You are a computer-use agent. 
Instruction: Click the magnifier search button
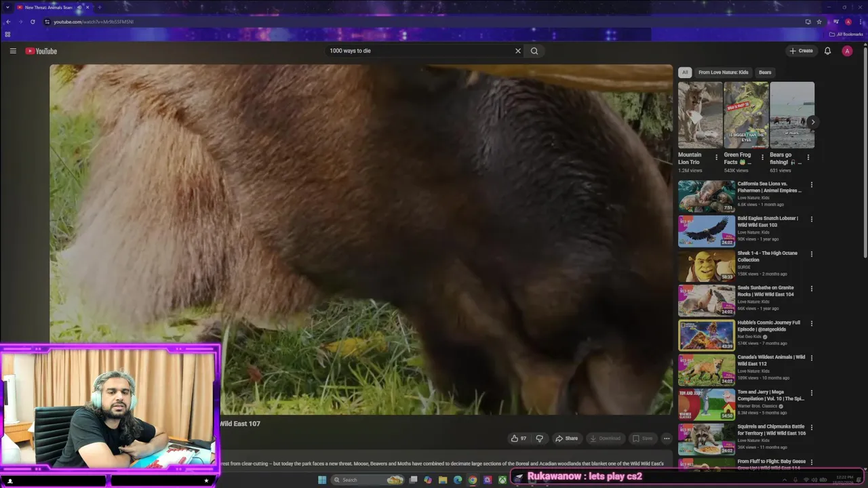click(534, 51)
